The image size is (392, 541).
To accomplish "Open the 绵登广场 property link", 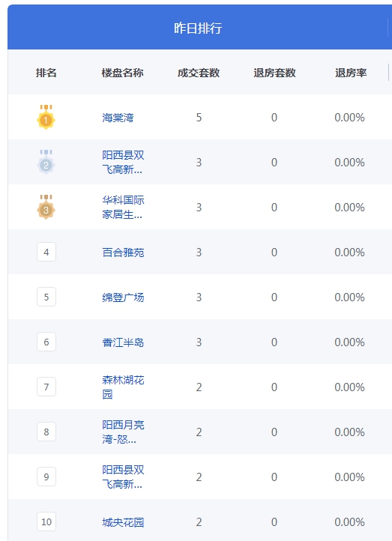I will (x=123, y=297).
